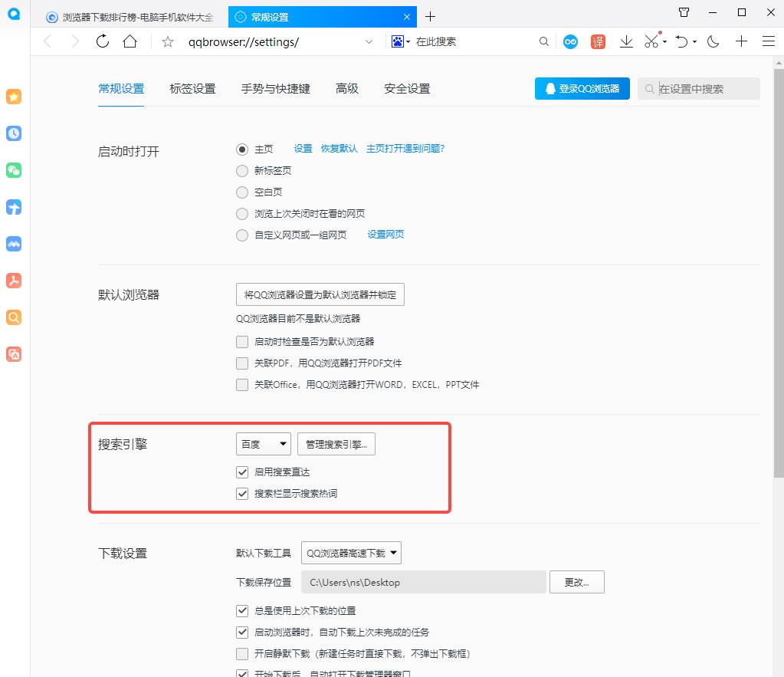
Task: Switch to the 常规设置 settings tab
Action: pos(121,89)
